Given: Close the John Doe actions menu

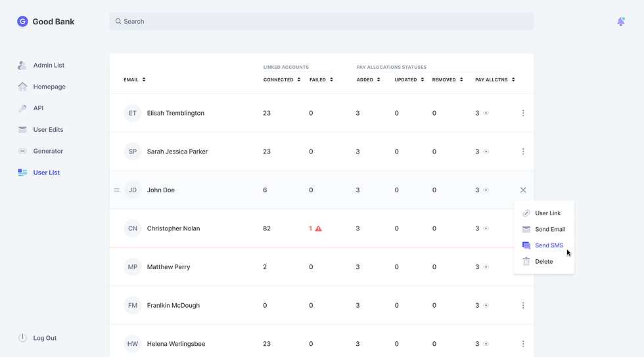Looking at the screenshot, I should (x=523, y=190).
